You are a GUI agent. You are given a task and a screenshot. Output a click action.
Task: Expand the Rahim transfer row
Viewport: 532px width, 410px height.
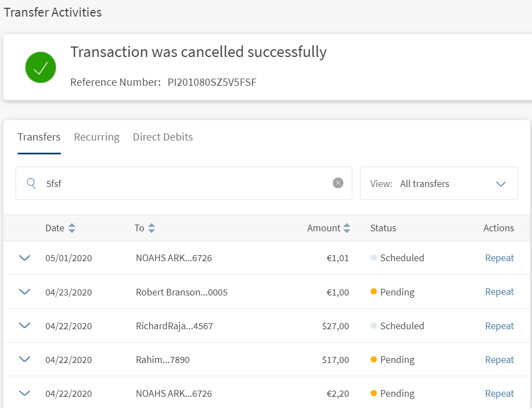tap(24, 360)
